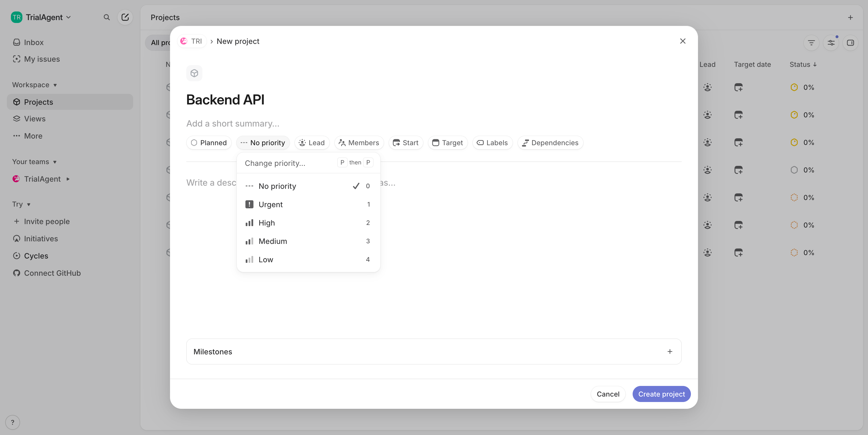Toggle the sidebar panel icon at top right

[x=850, y=43]
